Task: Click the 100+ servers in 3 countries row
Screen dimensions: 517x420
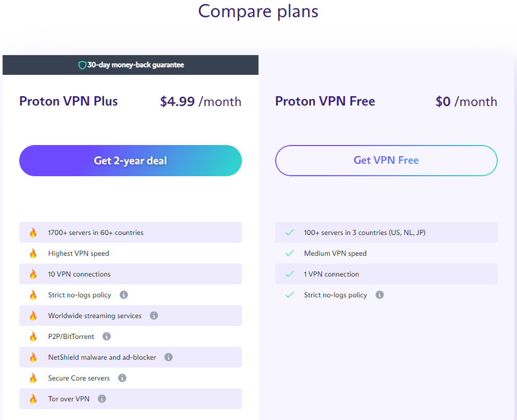Action: 386,232
